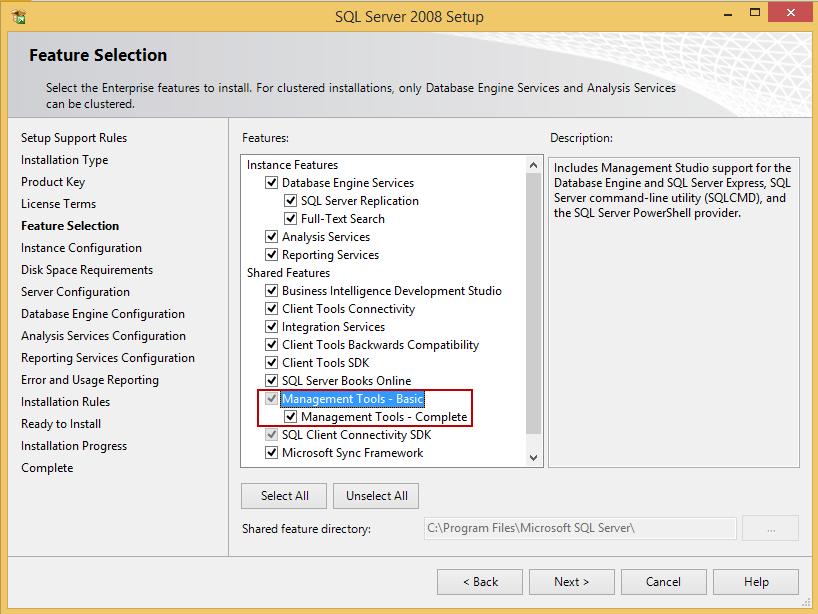Screen dimensions: 818x614
Task: Open Help for setup
Action: click(756, 582)
